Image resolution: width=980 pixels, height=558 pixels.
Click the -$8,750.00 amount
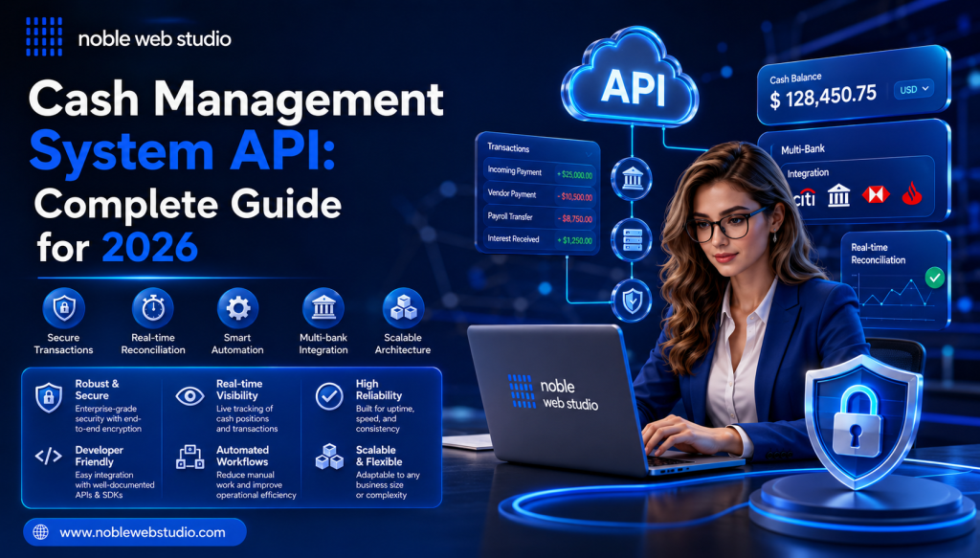click(574, 218)
